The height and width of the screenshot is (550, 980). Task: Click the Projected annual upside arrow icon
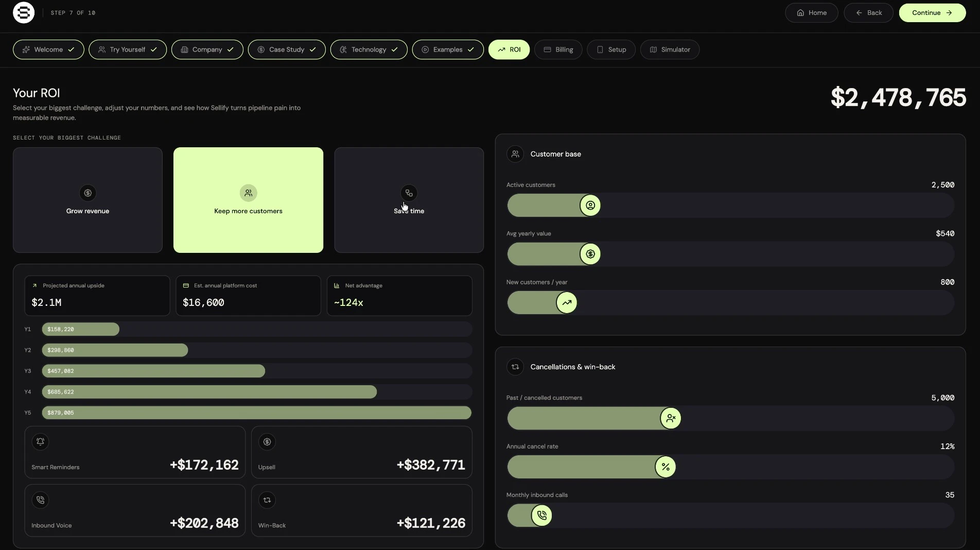pyautogui.click(x=34, y=285)
